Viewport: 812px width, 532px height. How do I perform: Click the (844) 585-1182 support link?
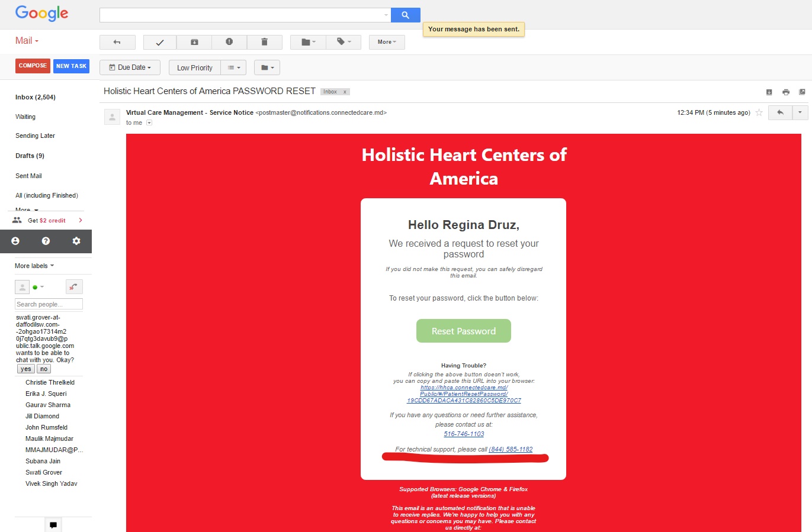pyautogui.click(x=511, y=449)
